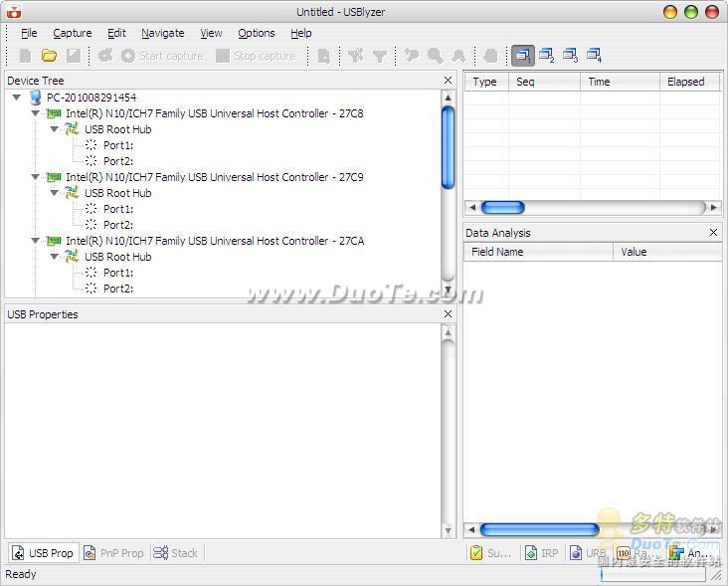Click the capture list horizontal scrollbar thumb
Image resolution: width=728 pixels, height=586 pixels.
point(503,207)
